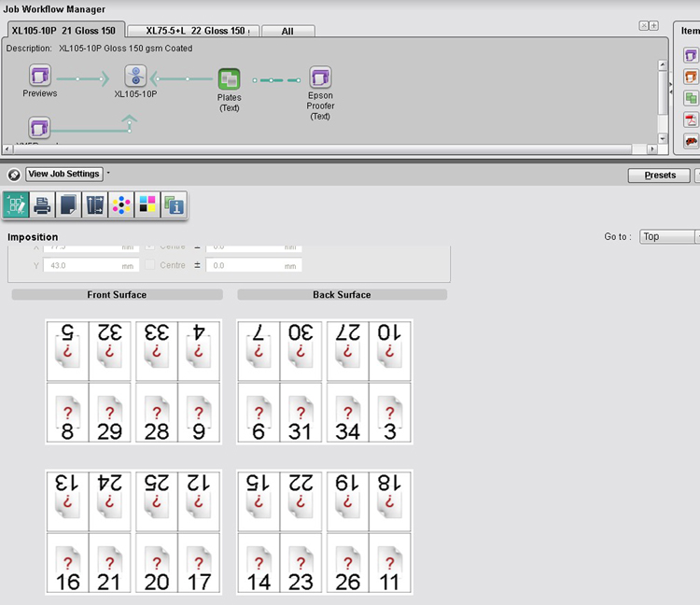Toggle the Y Centre checkbox
This screenshot has height=605, width=700.
point(150,265)
